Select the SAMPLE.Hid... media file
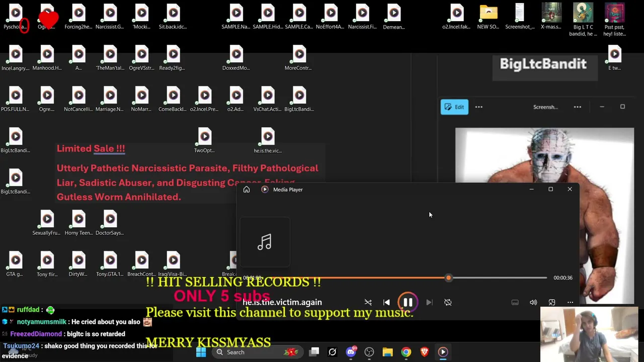Viewport: 644px width, 362px height. coord(268,17)
